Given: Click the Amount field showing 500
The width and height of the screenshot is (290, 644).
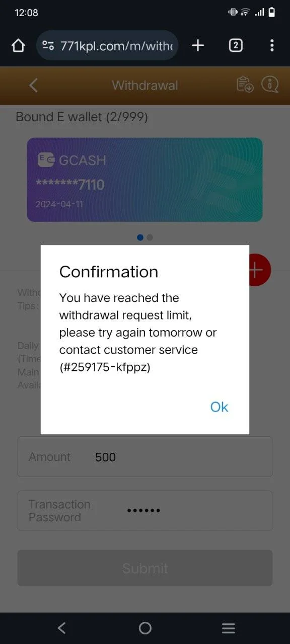Looking at the screenshot, I should 145,457.
